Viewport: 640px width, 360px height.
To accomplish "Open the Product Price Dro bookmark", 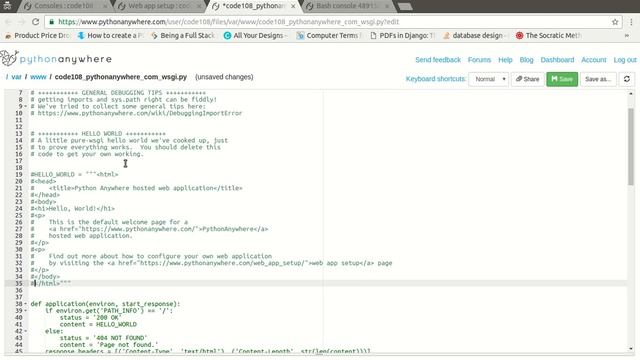I will tap(37, 36).
